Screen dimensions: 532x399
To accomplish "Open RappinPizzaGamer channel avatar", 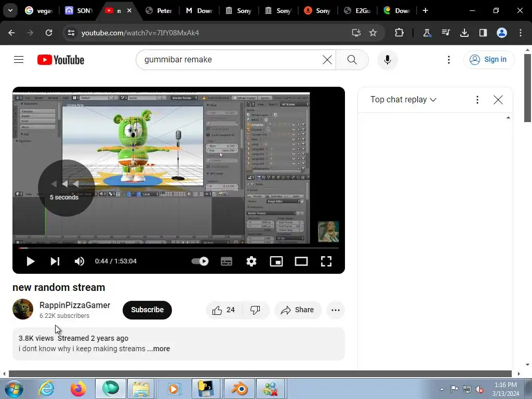I will 23,309.
